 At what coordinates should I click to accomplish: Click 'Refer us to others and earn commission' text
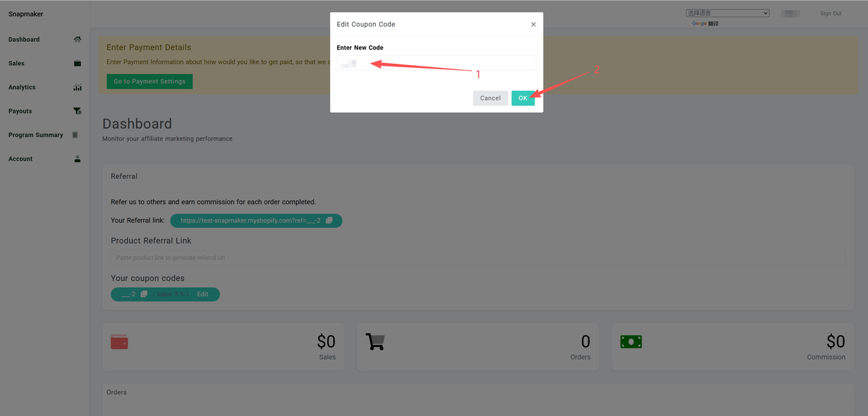click(x=213, y=202)
